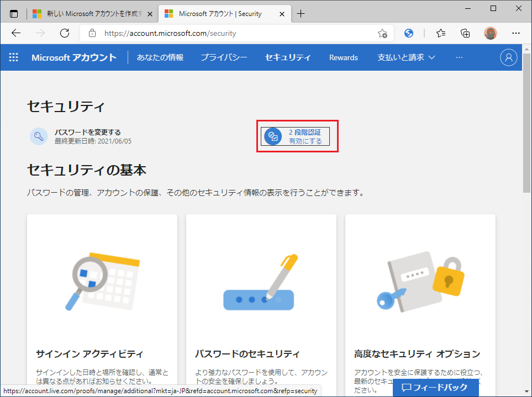
Task: Click the password pen illustration
Action: pos(260,282)
